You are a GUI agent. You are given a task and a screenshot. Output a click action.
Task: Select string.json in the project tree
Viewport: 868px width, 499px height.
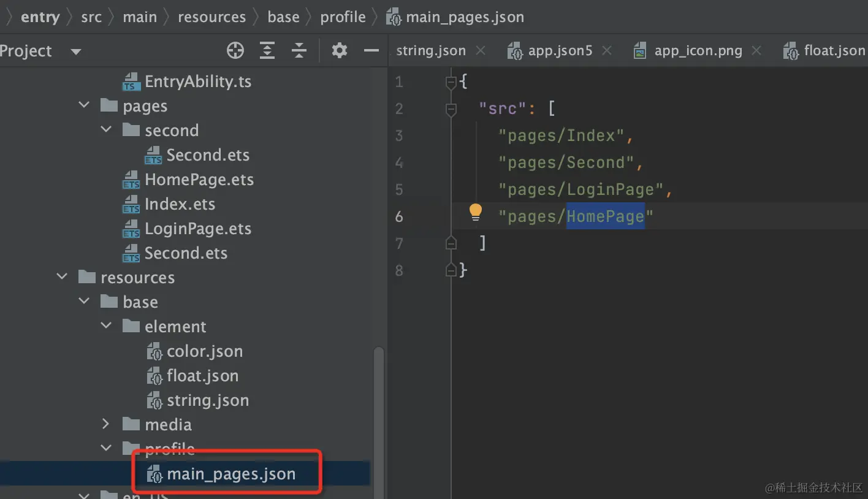tap(208, 400)
